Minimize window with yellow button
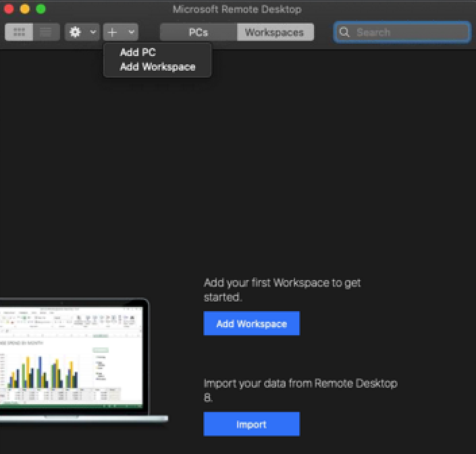Viewport: 476px width, 454px height. (25, 9)
